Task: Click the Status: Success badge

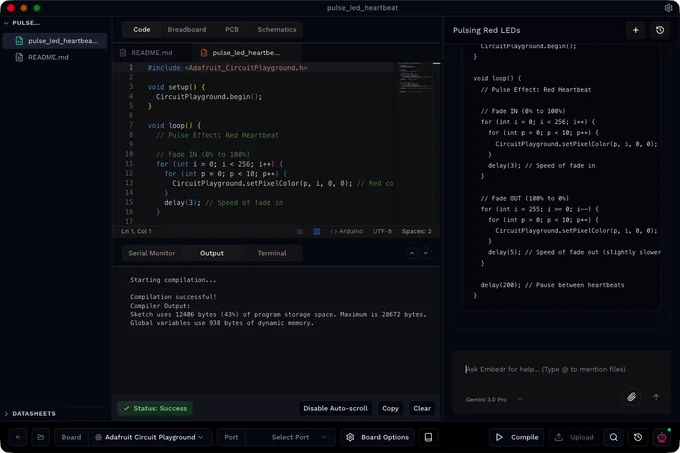Action: (x=155, y=408)
